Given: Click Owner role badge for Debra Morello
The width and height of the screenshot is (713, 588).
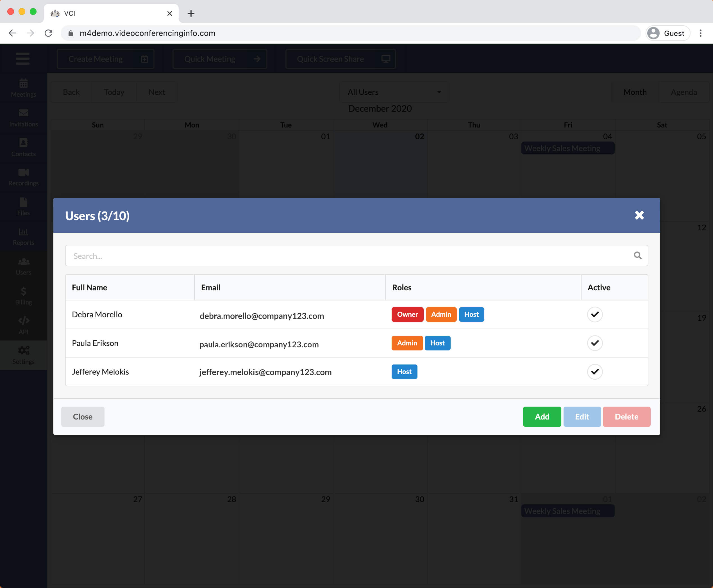Looking at the screenshot, I should point(407,314).
